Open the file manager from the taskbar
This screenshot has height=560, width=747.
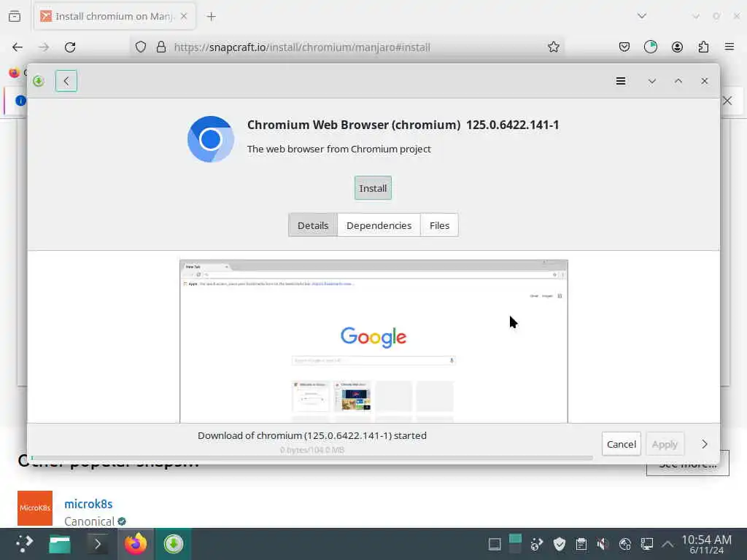coord(60,544)
